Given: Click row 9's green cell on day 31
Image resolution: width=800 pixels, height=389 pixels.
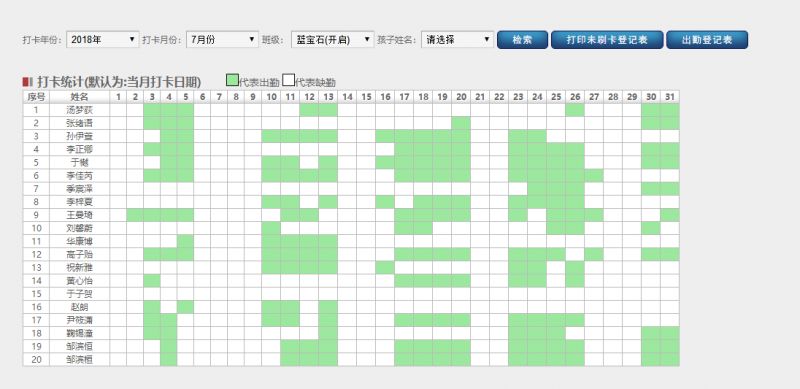Looking at the screenshot, I should click(670, 215).
